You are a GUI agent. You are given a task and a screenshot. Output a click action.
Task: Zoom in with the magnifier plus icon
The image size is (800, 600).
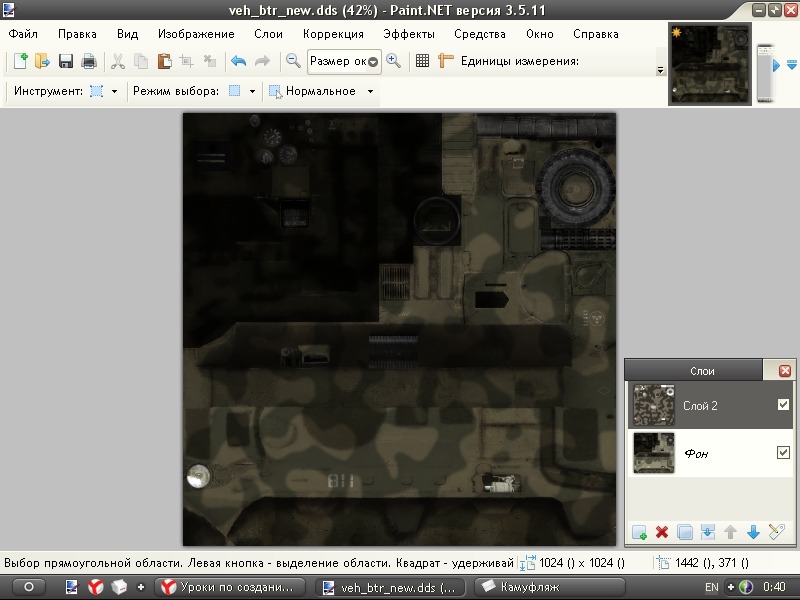coord(393,61)
